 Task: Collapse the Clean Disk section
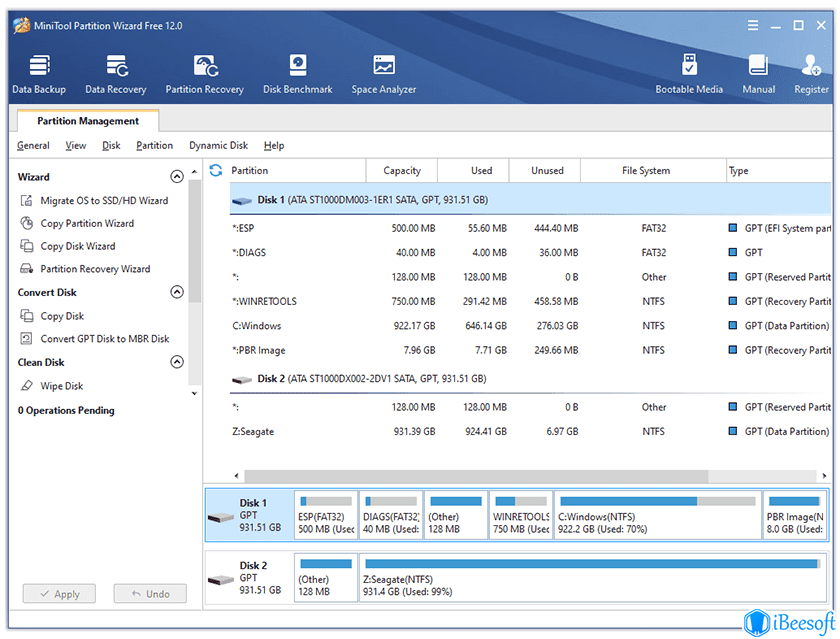click(177, 362)
